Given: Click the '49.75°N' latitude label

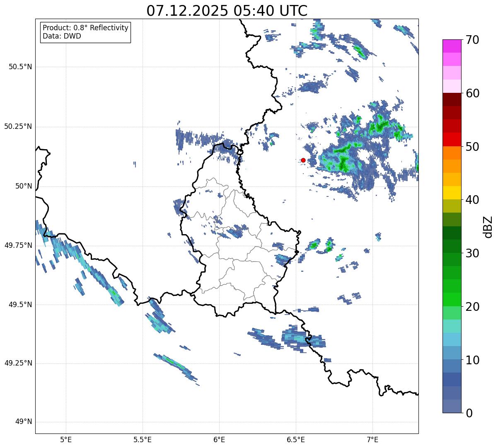Looking at the screenshot, I should [18, 245].
